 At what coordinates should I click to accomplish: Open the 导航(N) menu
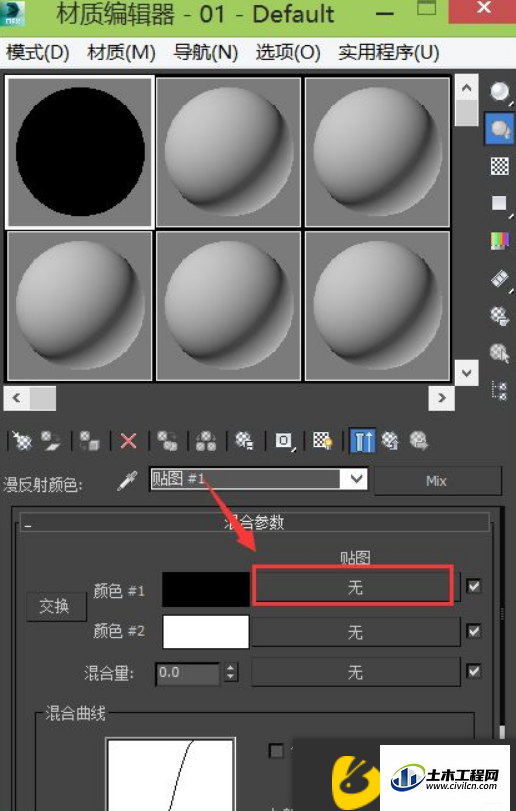point(205,52)
